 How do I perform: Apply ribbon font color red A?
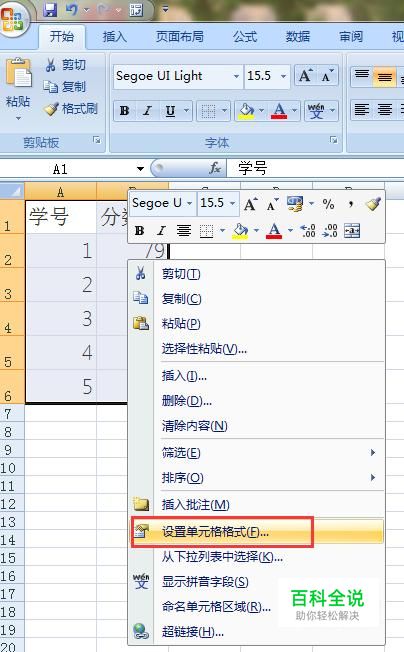(x=279, y=111)
